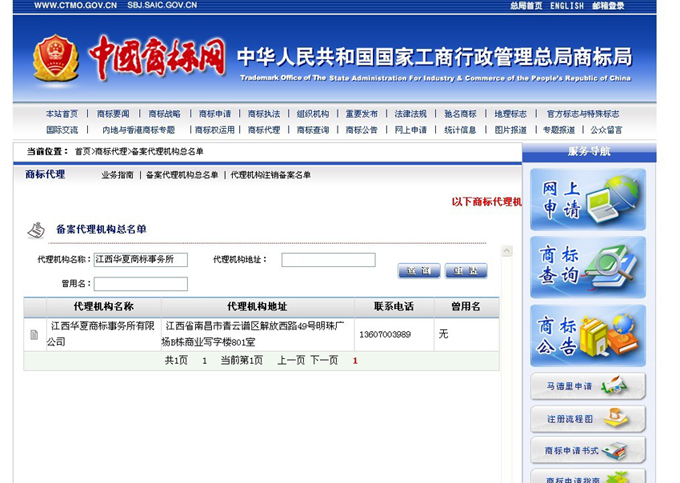This screenshot has height=483, width=680.
Task: Open the 商标公告 trademark gazette banner
Action: (x=587, y=336)
